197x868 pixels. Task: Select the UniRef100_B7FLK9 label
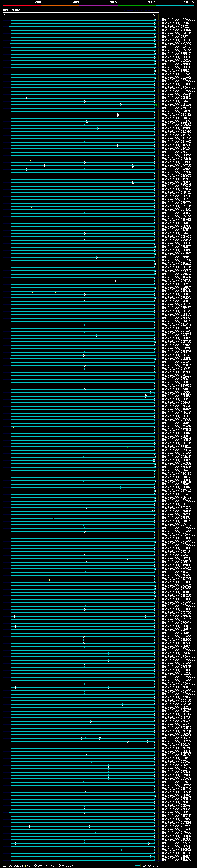(177, 54)
